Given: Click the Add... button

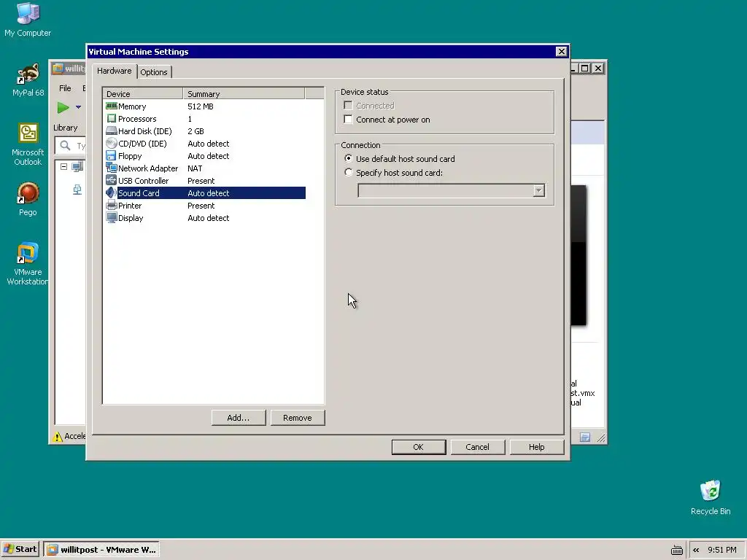Looking at the screenshot, I should (x=239, y=418).
